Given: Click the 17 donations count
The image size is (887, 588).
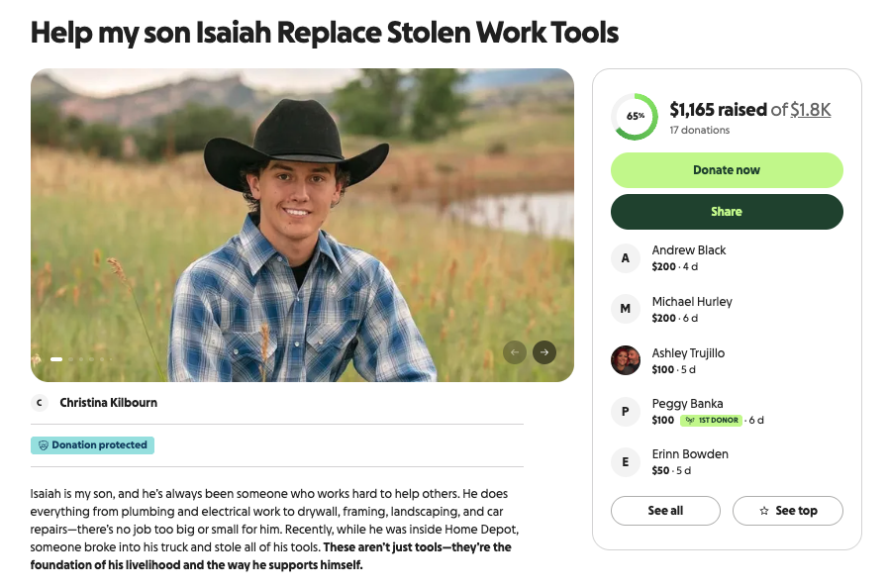Looking at the screenshot, I should [x=699, y=130].
